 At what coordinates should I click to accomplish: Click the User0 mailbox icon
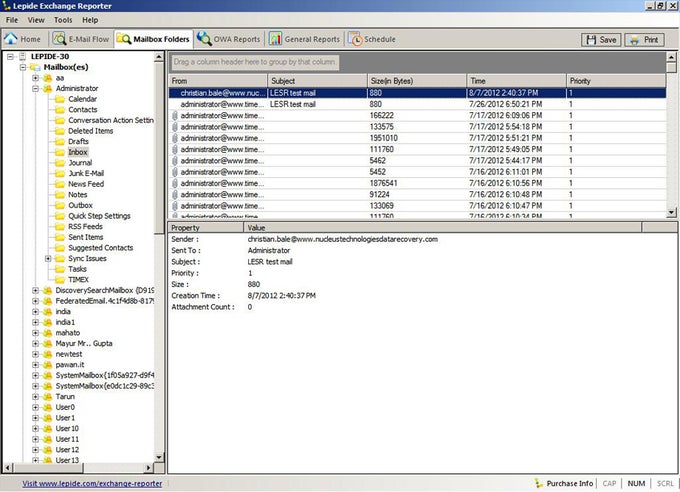48,407
